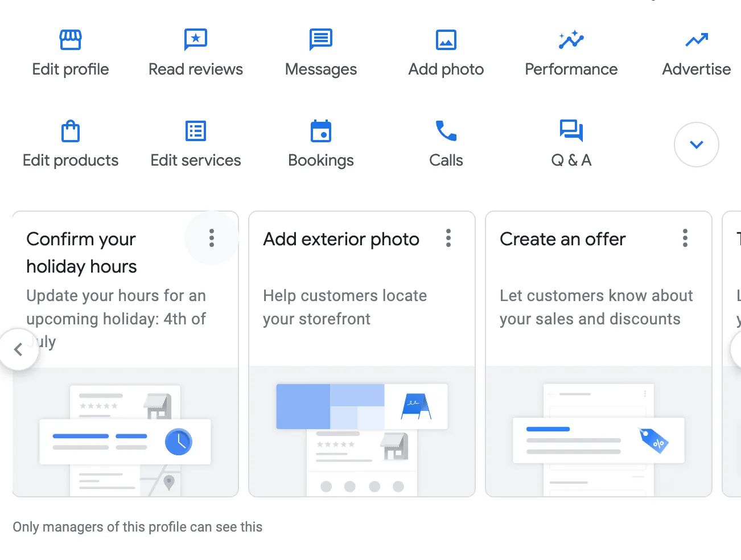
Task: Select the Confirm your holiday hours heading
Action: (x=82, y=253)
